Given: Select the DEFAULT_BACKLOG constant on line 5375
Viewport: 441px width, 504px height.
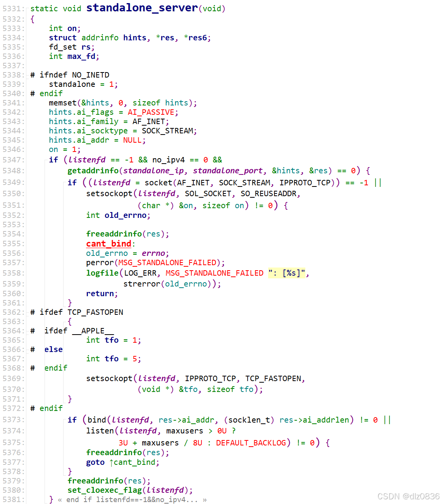Looking at the screenshot, I should click(251, 442).
